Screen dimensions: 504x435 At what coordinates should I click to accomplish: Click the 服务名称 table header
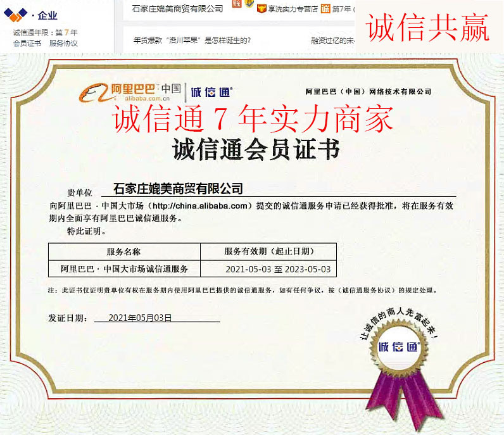(x=123, y=252)
